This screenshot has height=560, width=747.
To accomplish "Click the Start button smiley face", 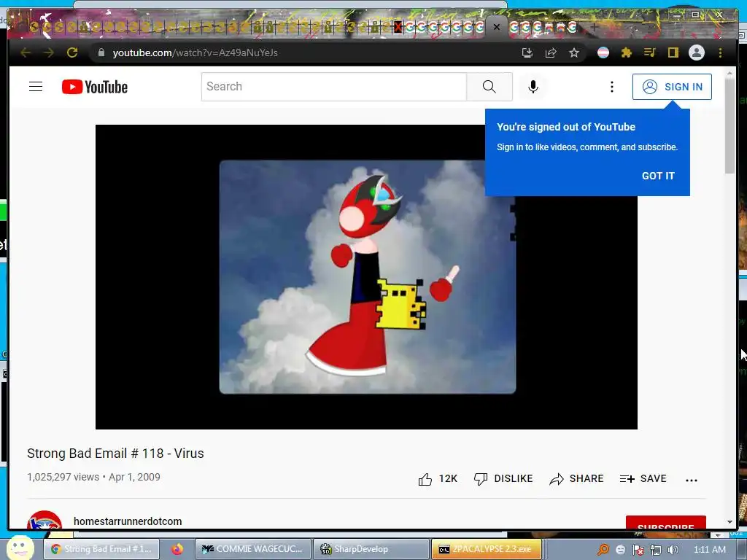I will [x=20, y=548].
